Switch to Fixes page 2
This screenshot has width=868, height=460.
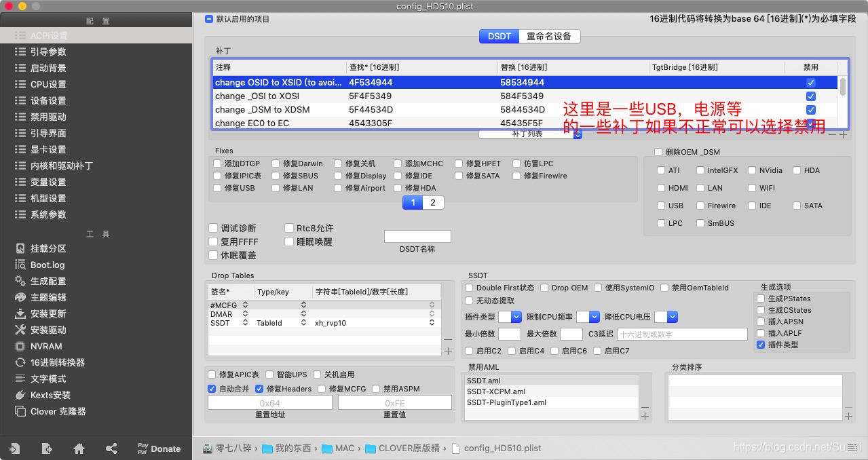tap(433, 202)
